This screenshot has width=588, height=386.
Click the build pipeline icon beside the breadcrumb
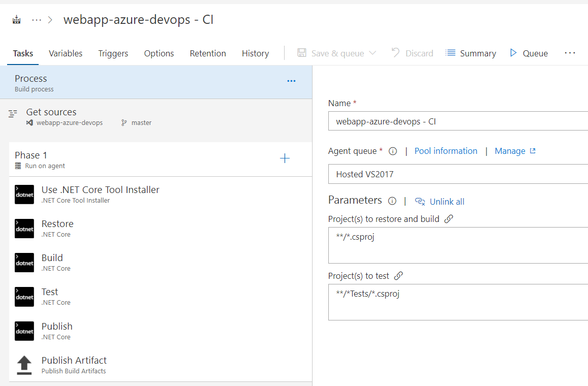coord(16,20)
